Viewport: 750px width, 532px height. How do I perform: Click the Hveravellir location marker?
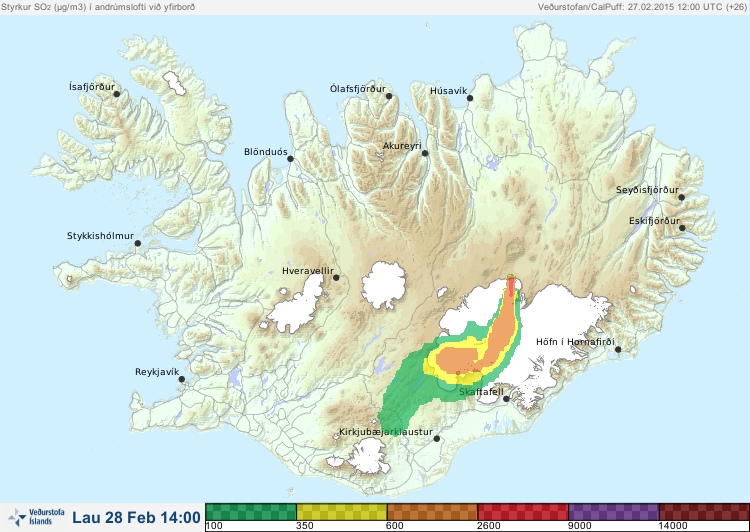(x=336, y=277)
